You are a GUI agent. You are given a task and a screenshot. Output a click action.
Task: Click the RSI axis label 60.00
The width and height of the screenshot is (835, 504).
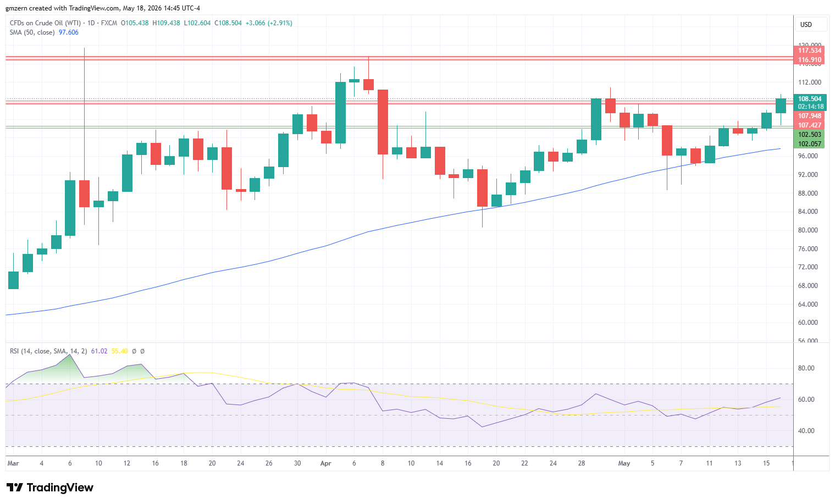pyautogui.click(x=806, y=400)
